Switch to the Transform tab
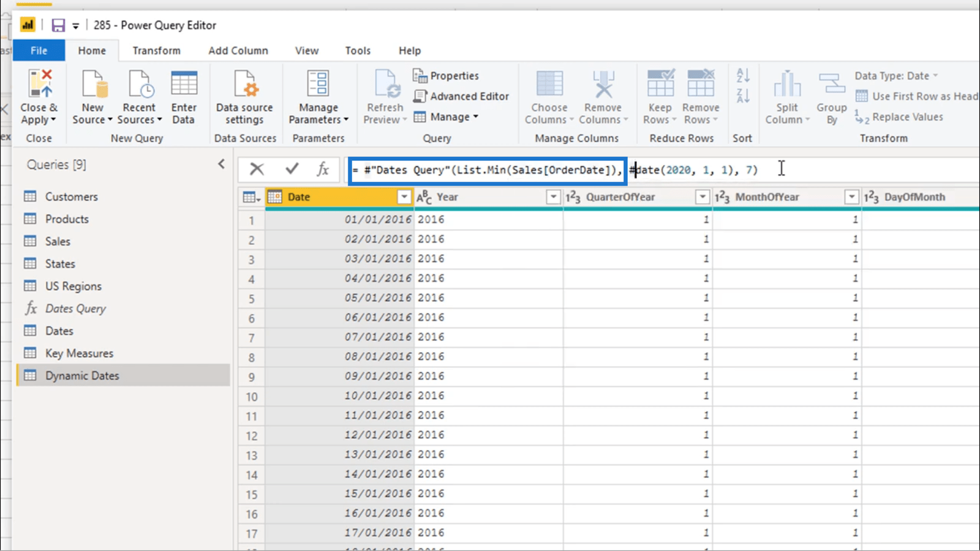980x551 pixels. (x=156, y=51)
